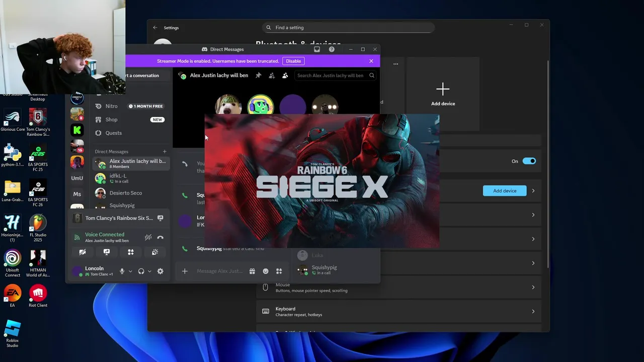Start an activity button in voice panel
This screenshot has width=644, height=362.
pyautogui.click(x=131, y=252)
